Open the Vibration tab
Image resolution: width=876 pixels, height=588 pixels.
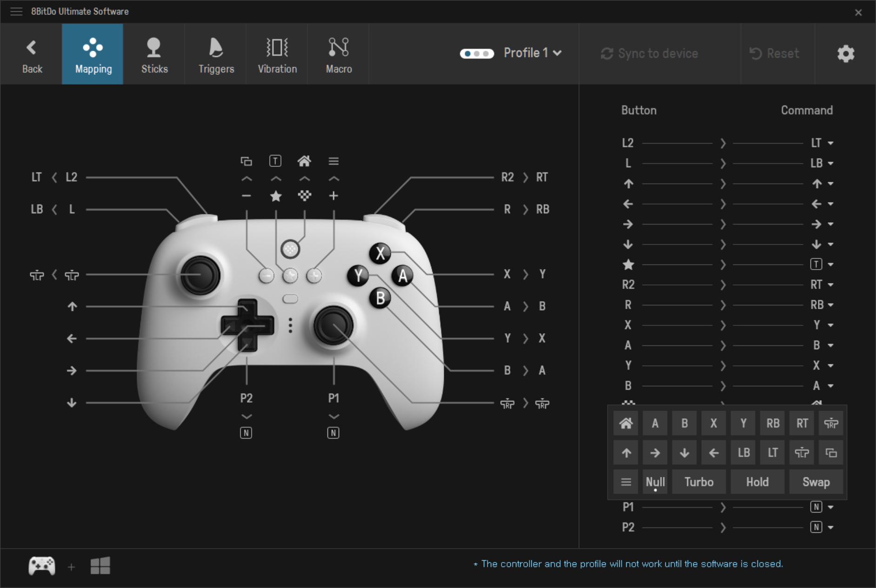coord(277,54)
